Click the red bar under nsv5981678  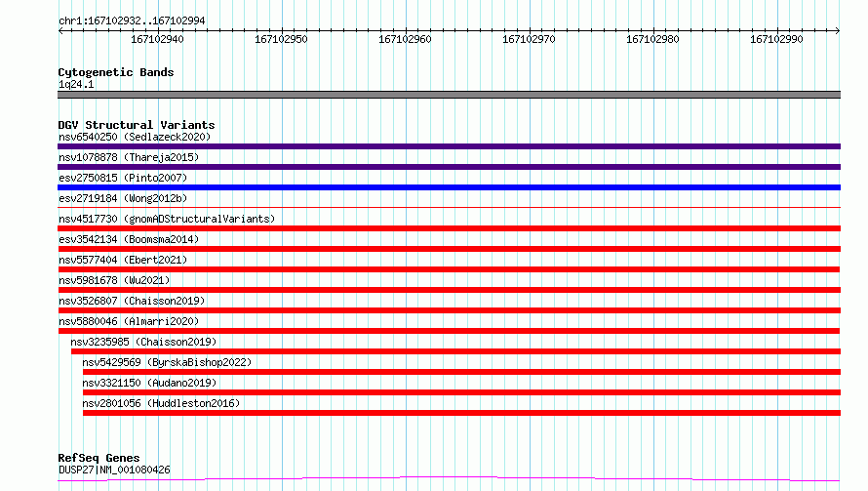pyautogui.click(x=449, y=290)
